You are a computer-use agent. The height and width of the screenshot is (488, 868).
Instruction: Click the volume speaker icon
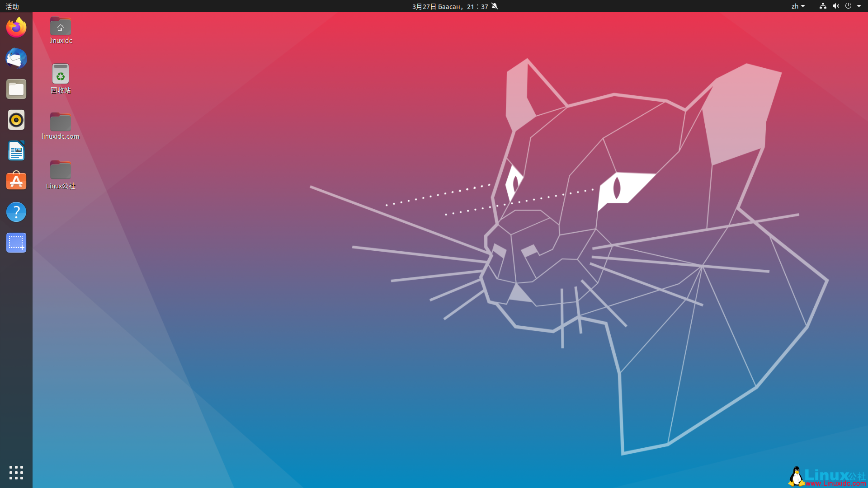tap(835, 6)
